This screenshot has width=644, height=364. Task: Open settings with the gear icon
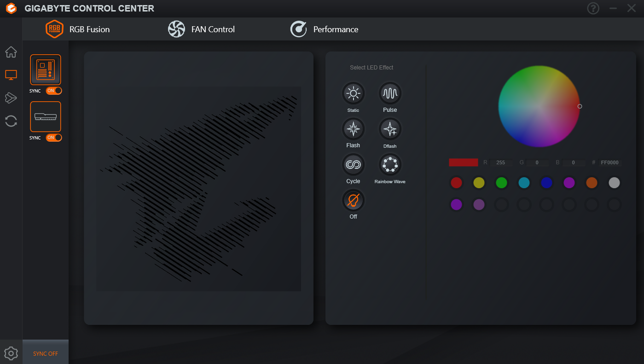[x=11, y=353]
